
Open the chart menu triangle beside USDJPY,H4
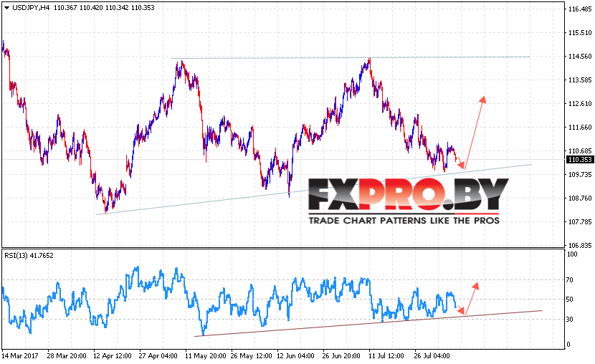click(6, 8)
